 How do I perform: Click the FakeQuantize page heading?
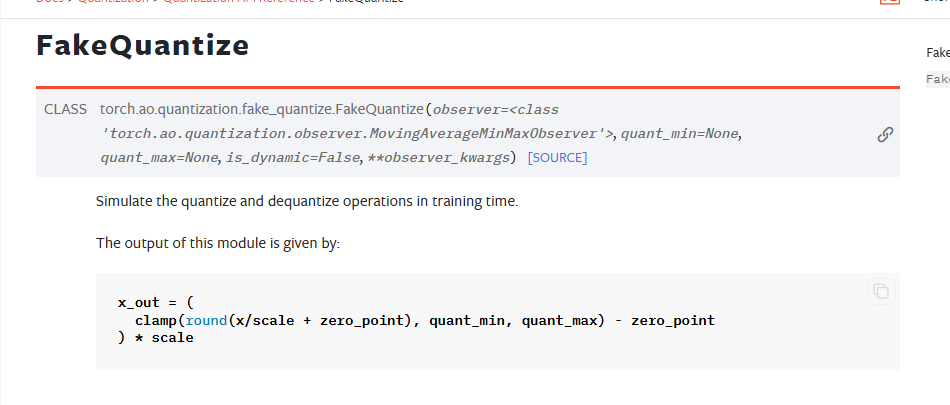coord(142,46)
